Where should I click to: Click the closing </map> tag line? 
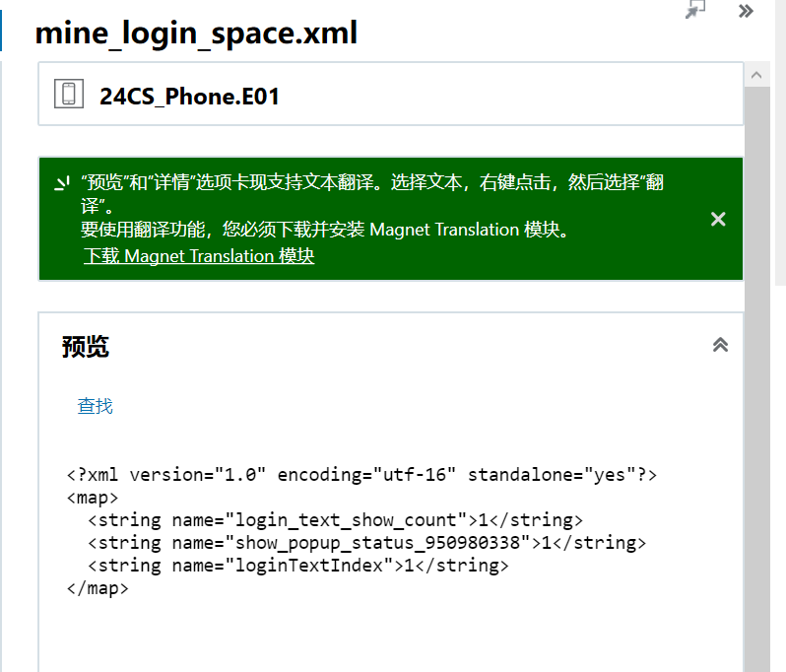[x=98, y=588]
